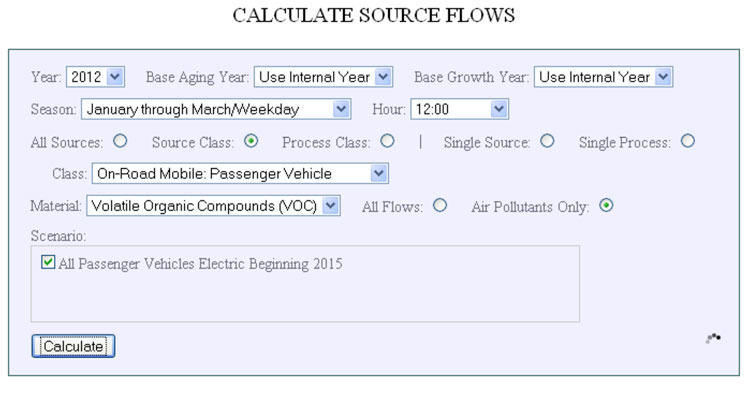Click inside the empty Scenario list box area
The height and width of the screenshot is (396, 750).
(x=305, y=297)
